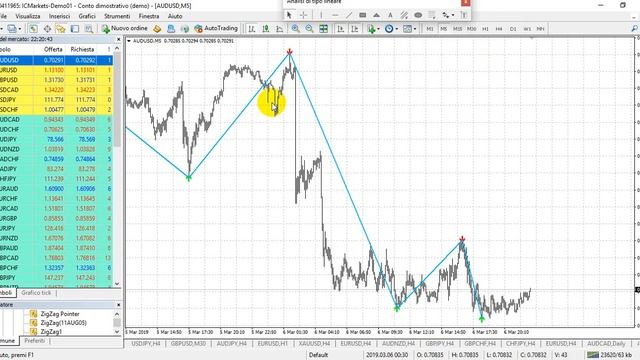Select the triangle shape tool
The image size is (640, 360).
click(x=376, y=15)
